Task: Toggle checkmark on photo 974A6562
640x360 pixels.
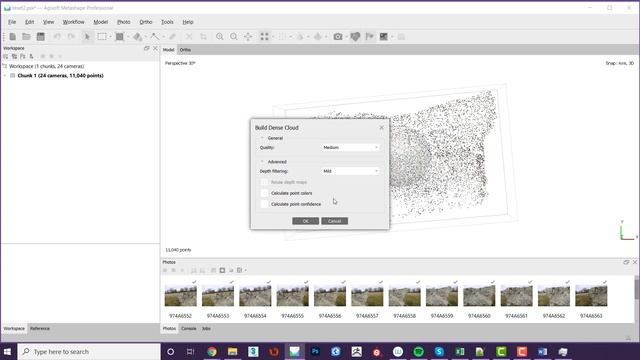Action: tap(567, 282)
